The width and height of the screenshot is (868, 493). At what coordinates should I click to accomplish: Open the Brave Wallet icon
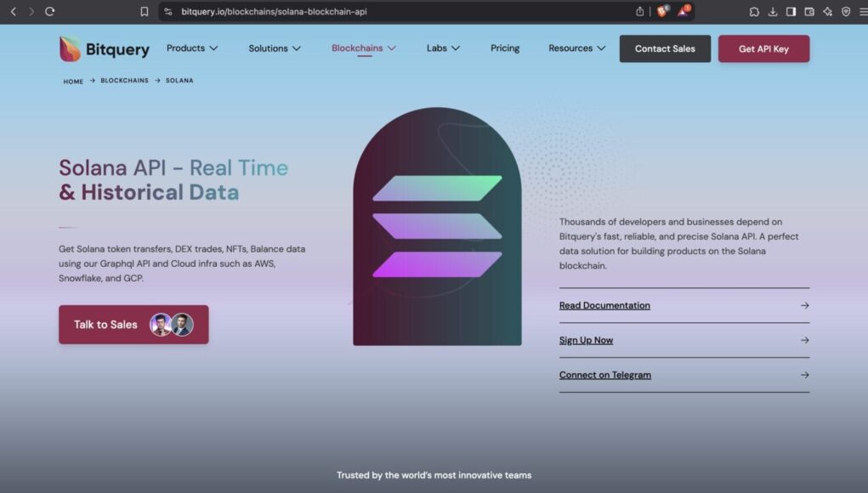(x=809, y=12)
